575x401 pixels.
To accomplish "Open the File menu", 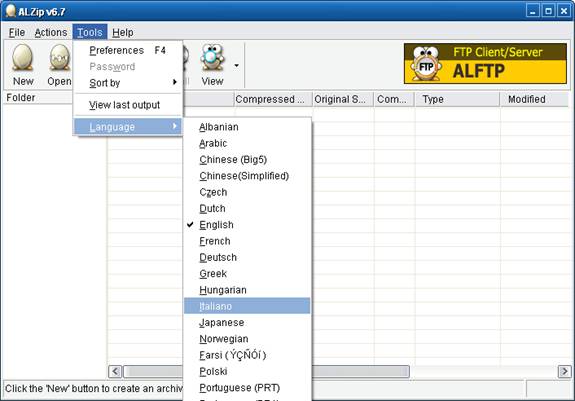I will 17,33.
